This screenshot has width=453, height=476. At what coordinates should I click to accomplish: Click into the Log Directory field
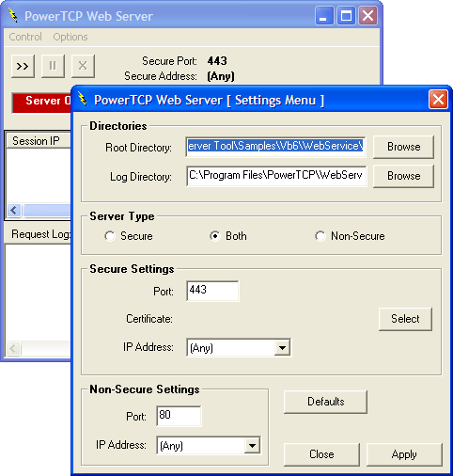pos(276,176)
